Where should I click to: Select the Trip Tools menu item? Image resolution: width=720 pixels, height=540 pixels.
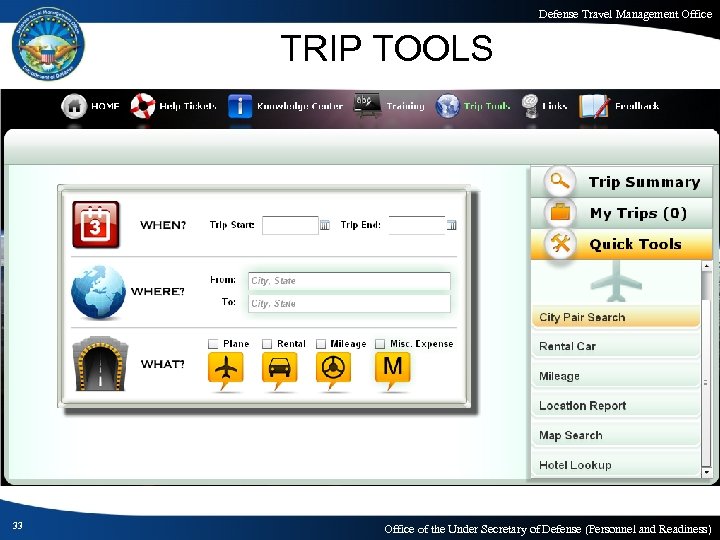(487, 106)
